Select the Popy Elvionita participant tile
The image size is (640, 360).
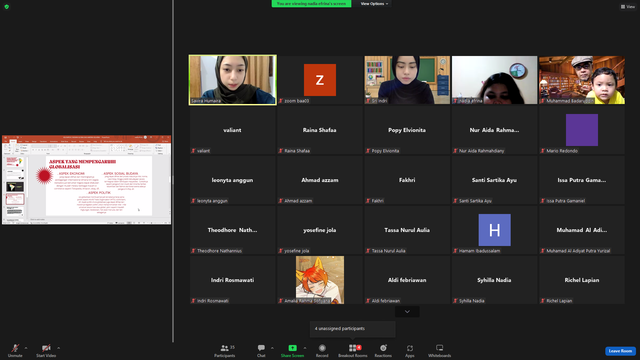(x=407, y=130)
